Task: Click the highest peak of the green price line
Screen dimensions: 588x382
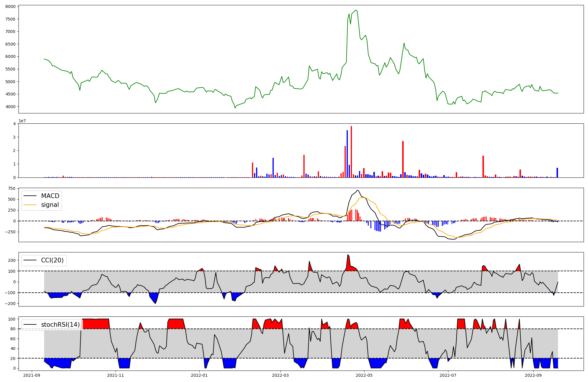Action: click(x=356, y=10)
